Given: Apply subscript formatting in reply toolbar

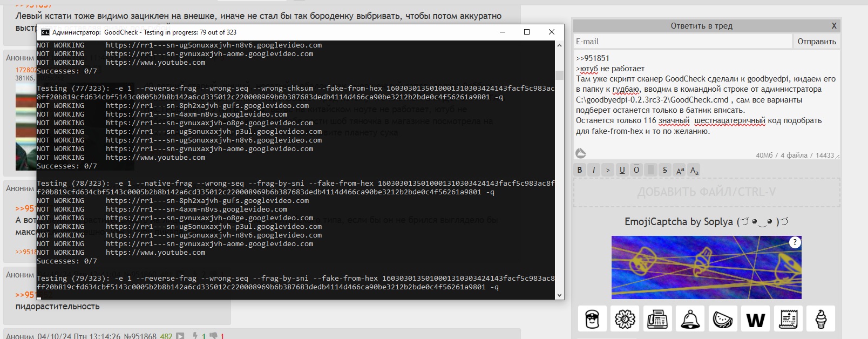Looking at the screenshot, I should pos(694,170).
